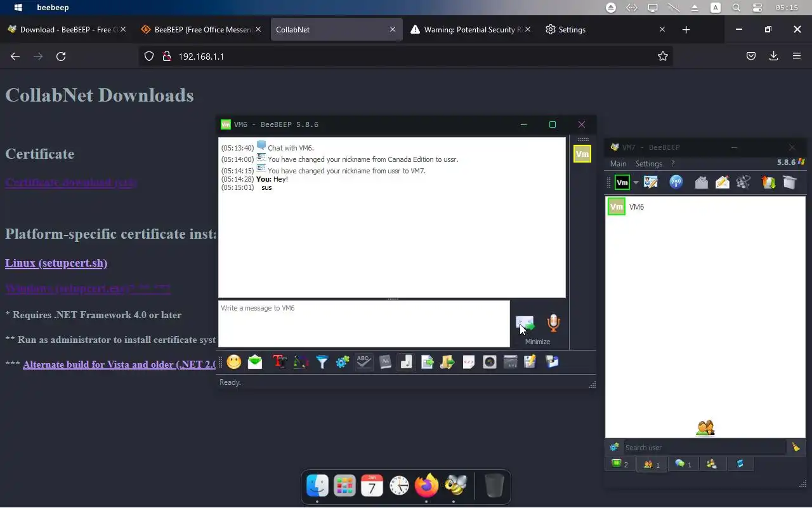Expand the status dropdown arrow beside Vm avatar

[x=636, y=183]
